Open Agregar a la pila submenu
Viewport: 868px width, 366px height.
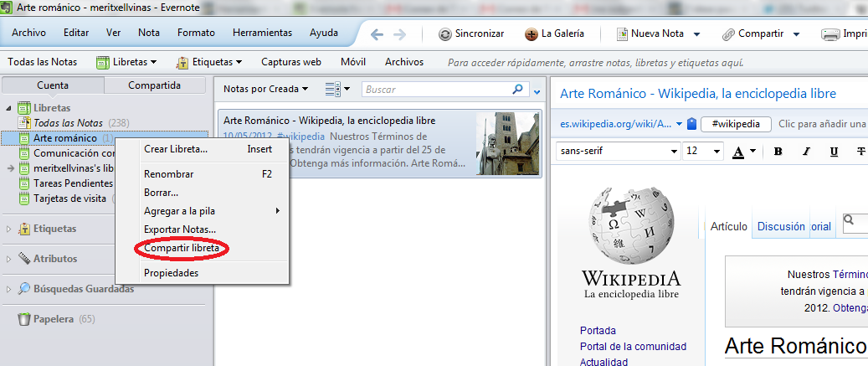(x=202, y=210)
